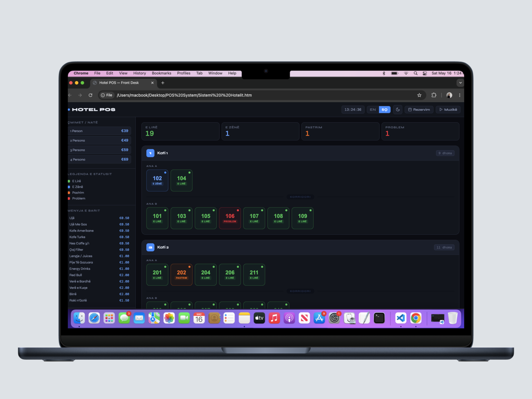The height and width of the screenshot is (399, 532).
Task: Open occupied room 102 card
Action: [x=157, y=180]
